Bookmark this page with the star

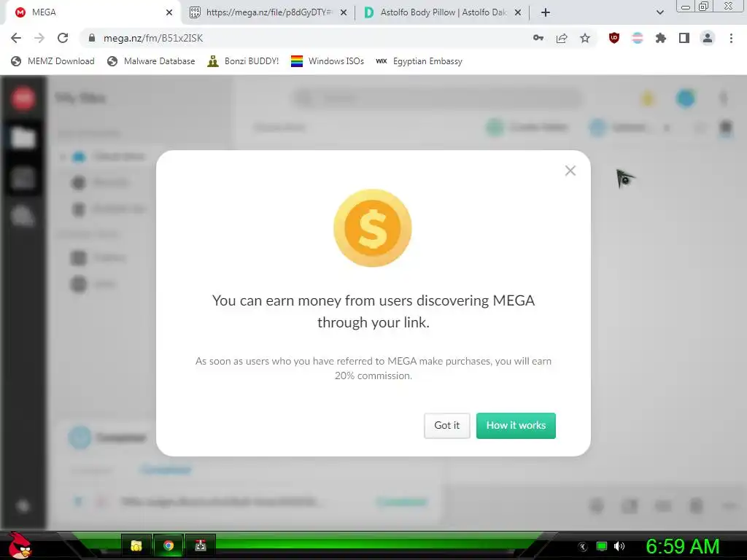585,38
